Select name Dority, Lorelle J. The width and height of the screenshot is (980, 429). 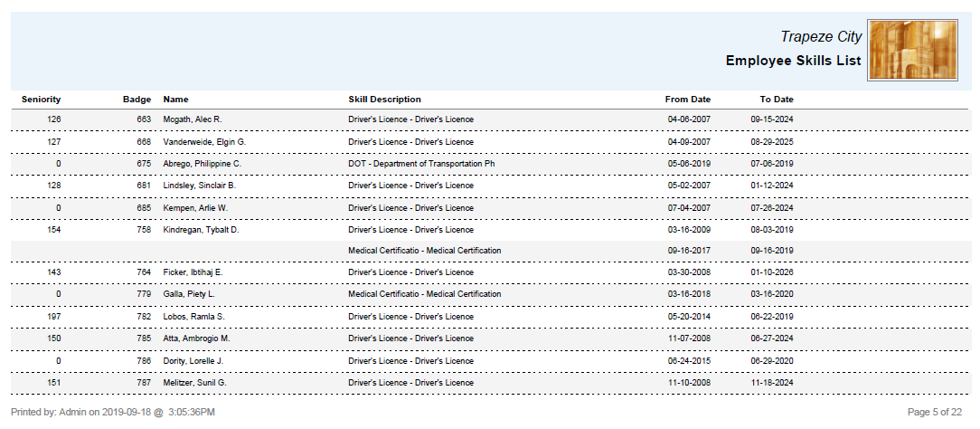pyautogui.click(x=193, y=361)
